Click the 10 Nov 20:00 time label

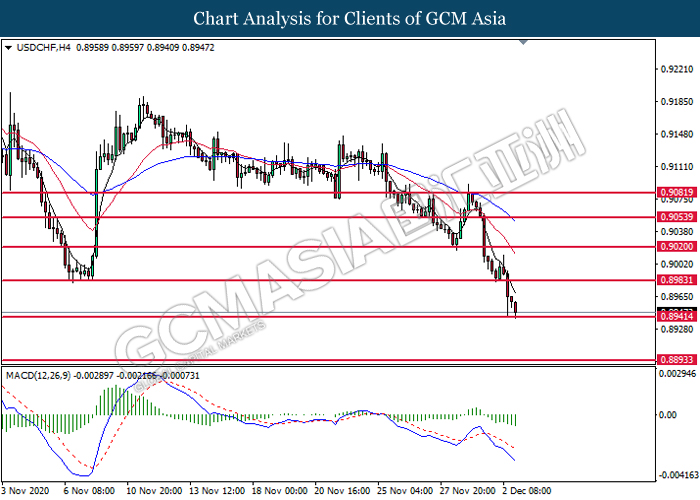tap(154, 491)
